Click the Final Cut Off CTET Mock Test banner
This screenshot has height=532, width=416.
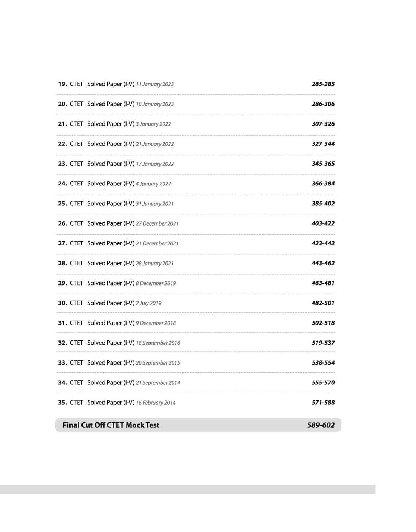coord(198,425)
